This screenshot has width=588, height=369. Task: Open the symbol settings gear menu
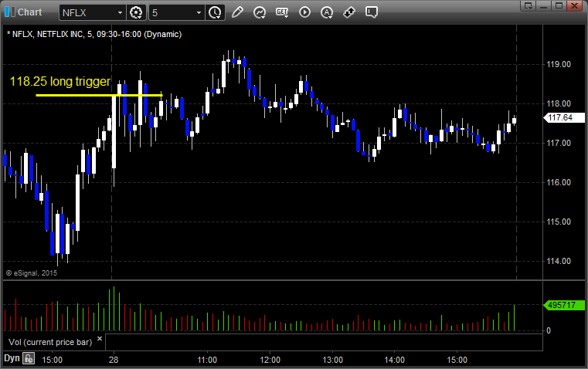coord(136,12)
